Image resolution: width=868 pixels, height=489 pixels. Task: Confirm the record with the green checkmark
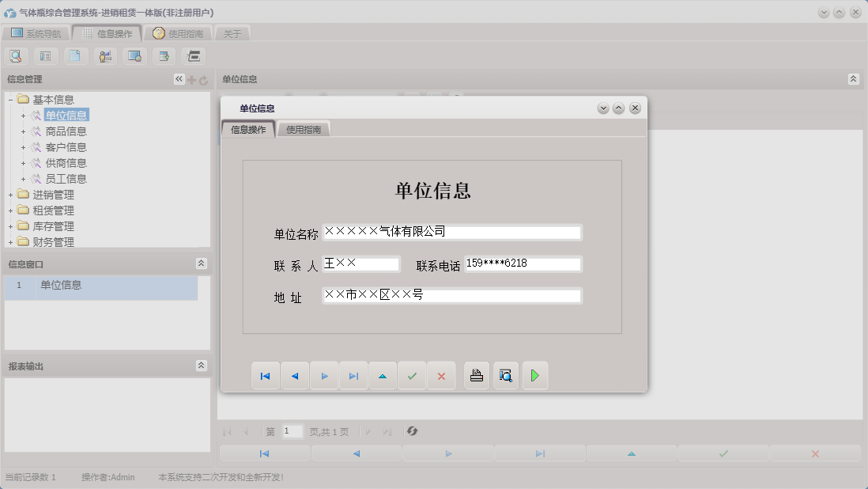(412, 375)
